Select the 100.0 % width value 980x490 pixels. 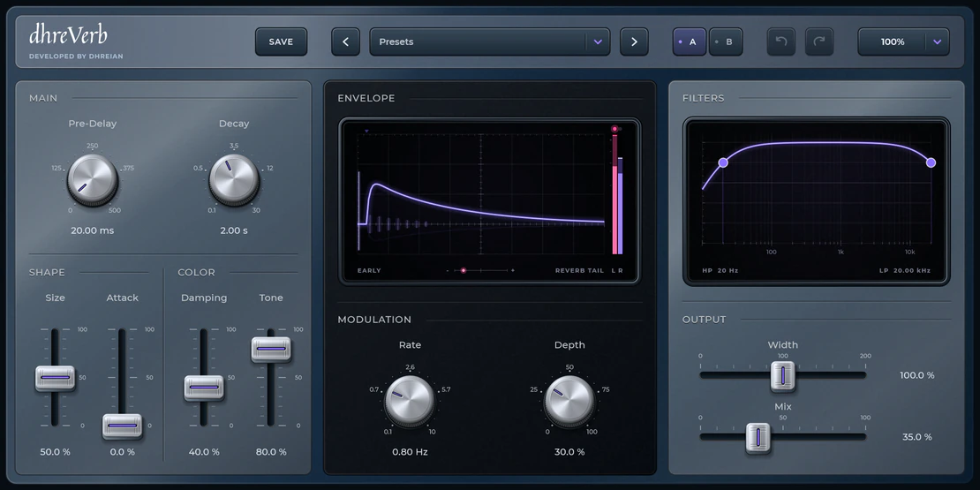pyautogui.click(x=917, y=375)
